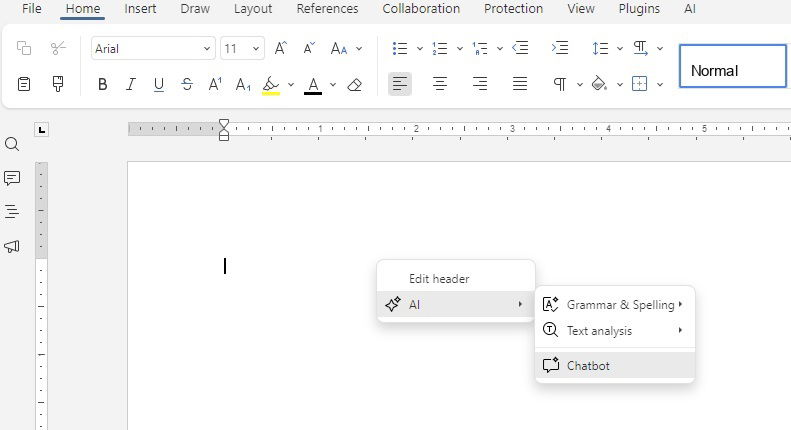Apply black font color
The width and height of the screenshot is (791, 430).
(313, 85)
